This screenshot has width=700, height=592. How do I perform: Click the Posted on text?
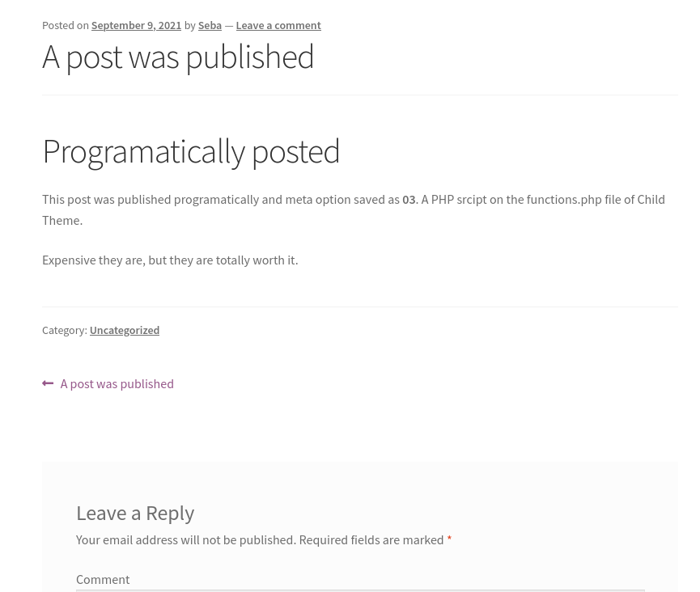tap(66, 25)
